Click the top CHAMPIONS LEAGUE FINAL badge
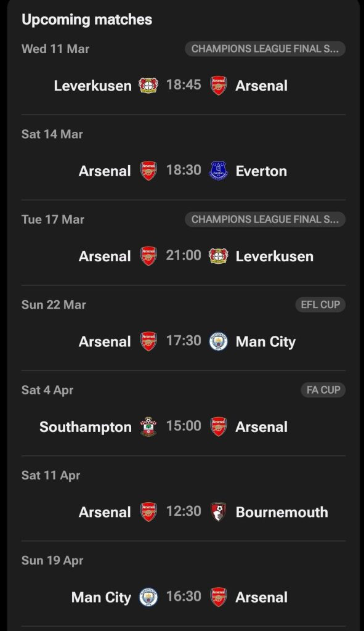 tap(264, 49)
